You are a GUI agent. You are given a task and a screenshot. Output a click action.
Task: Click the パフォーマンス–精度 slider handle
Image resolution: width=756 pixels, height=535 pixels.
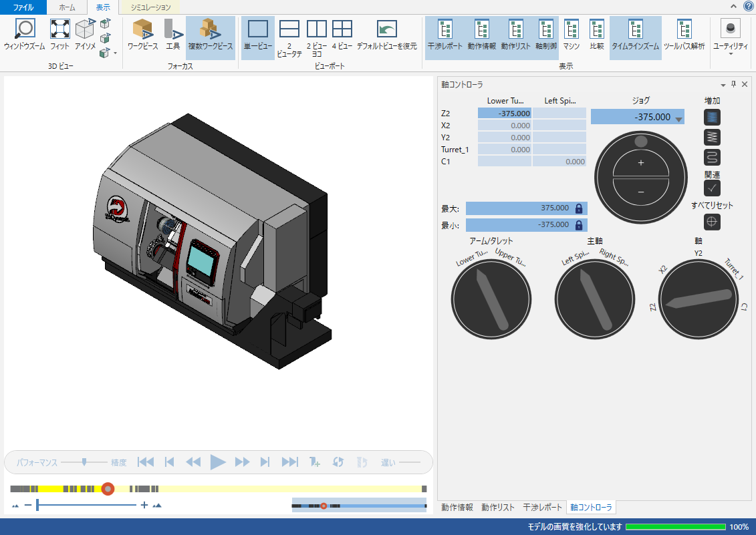[84, 462]
